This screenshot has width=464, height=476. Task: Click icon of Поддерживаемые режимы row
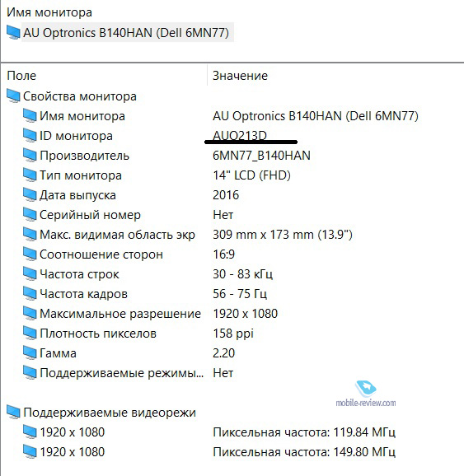30,372
